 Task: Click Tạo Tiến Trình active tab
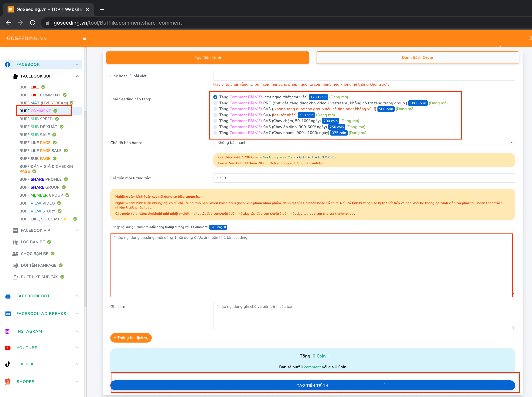[207, 57]
